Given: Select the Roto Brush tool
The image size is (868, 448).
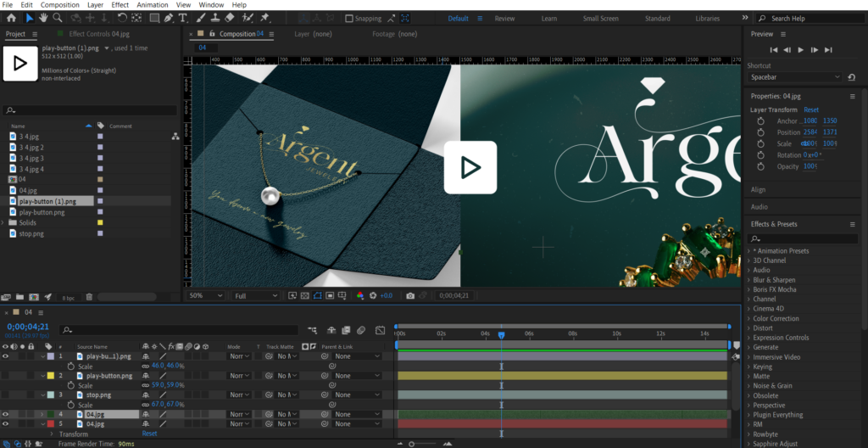Looking at the screenshot, I should coord(248,19).
